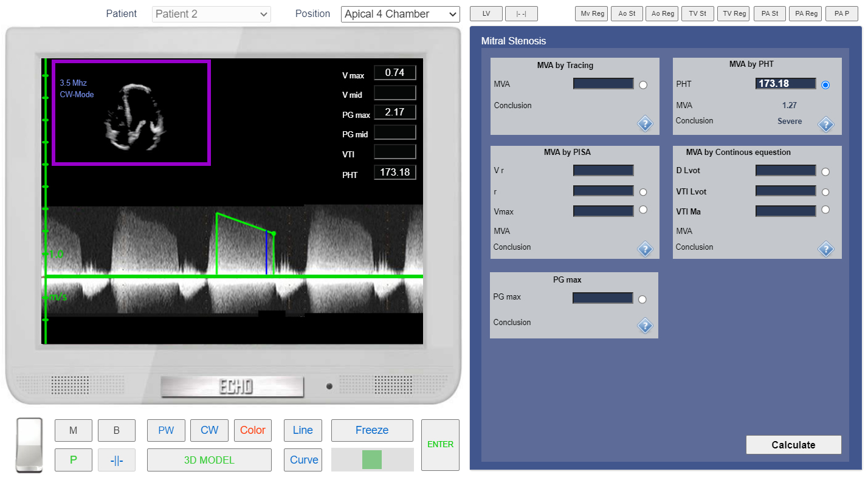Open the PA St tab

coord(770,14)
